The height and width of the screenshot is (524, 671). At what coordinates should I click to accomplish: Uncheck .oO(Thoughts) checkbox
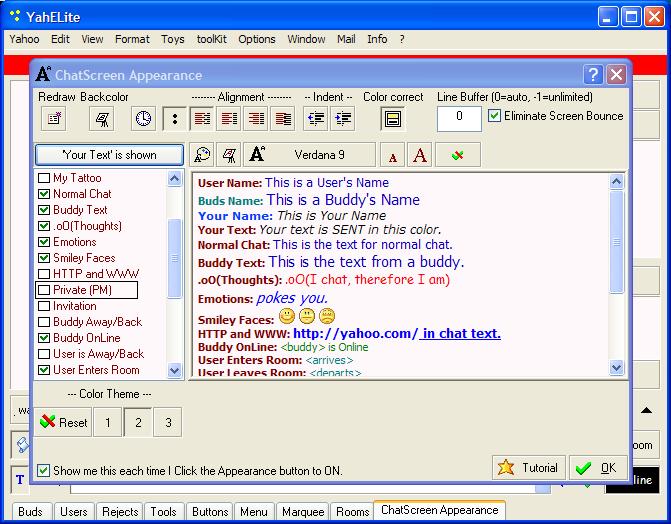[44, 226]
